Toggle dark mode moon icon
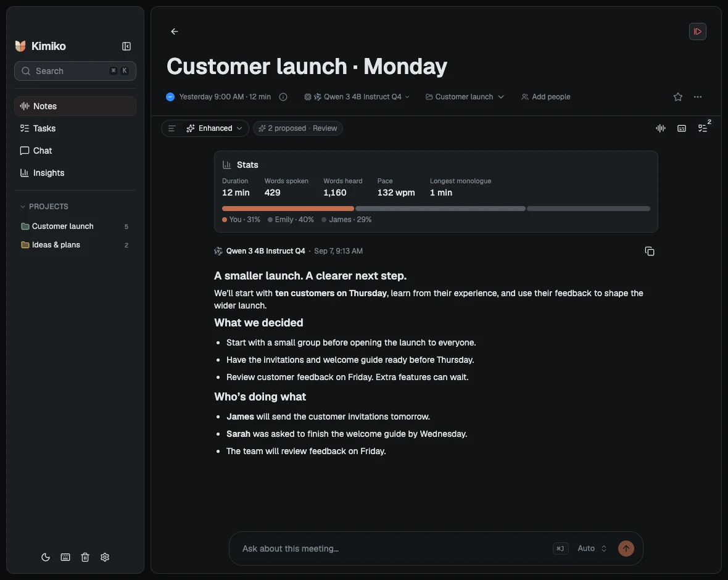The image size is (728, 580). pos(46,557)
